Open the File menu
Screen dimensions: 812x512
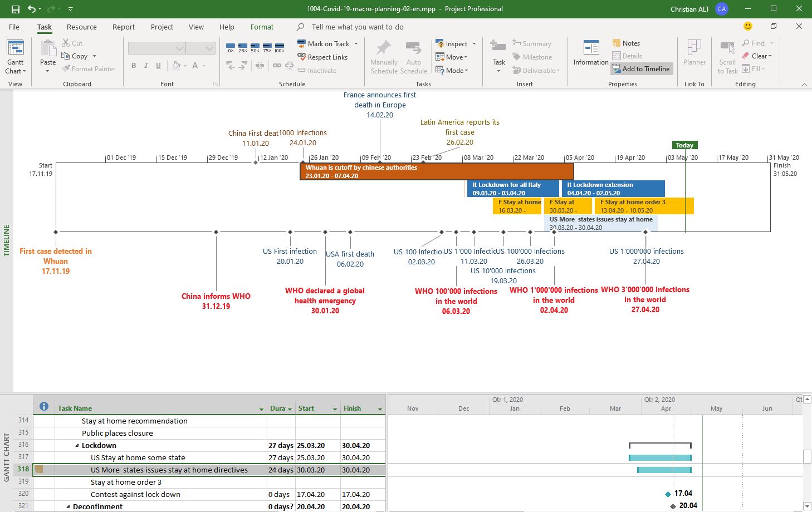click(14, 27)
